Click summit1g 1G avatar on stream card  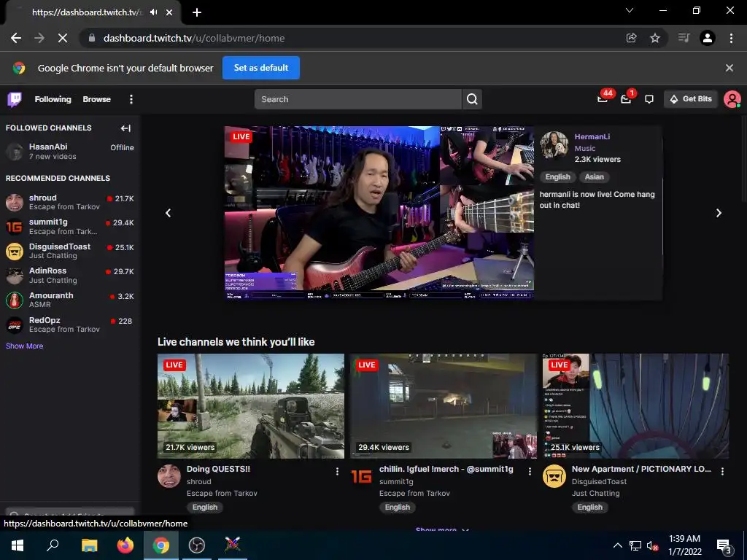click(362, 476)
